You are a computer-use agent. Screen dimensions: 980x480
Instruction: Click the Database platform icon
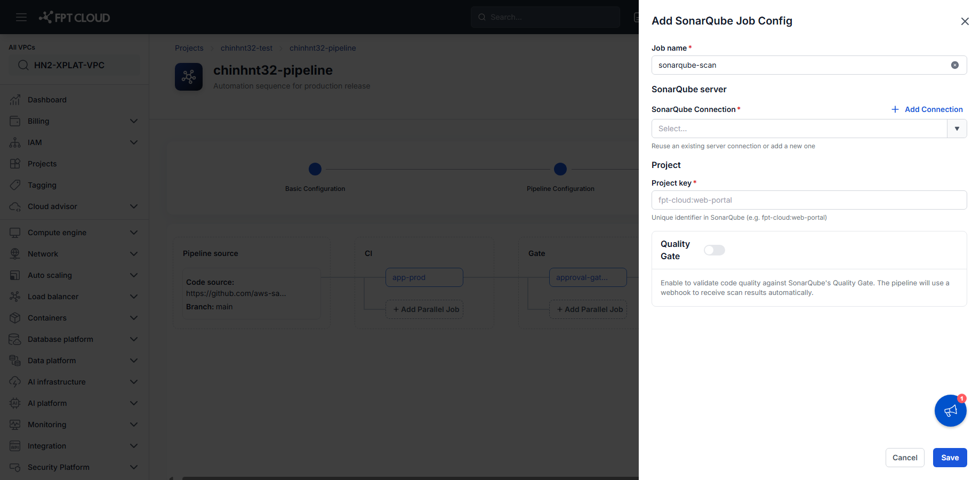15,339
